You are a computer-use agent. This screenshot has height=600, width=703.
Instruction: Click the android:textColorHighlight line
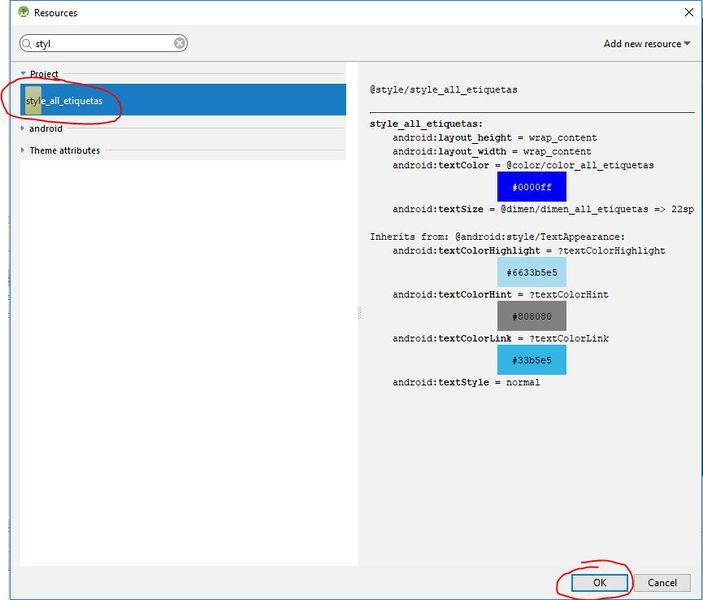(x=529, y=251)
